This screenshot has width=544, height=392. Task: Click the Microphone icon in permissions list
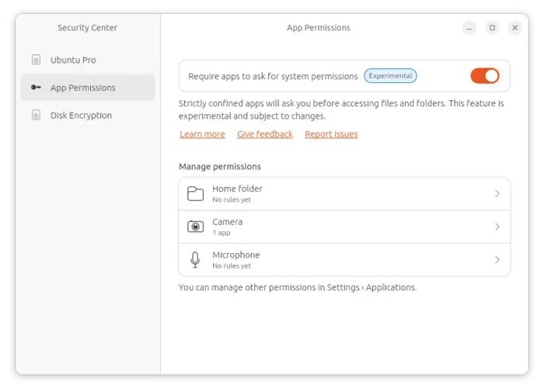[196, 260]
